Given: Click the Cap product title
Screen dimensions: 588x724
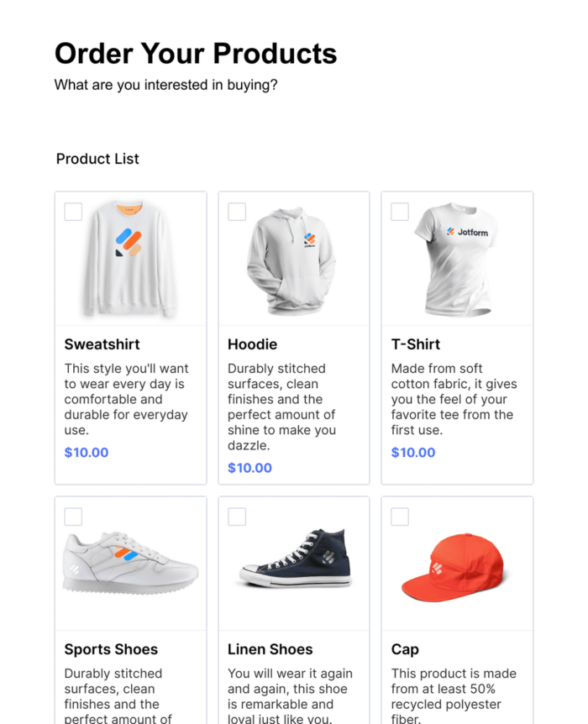Looking at the screenshot, I should [405, 649].
